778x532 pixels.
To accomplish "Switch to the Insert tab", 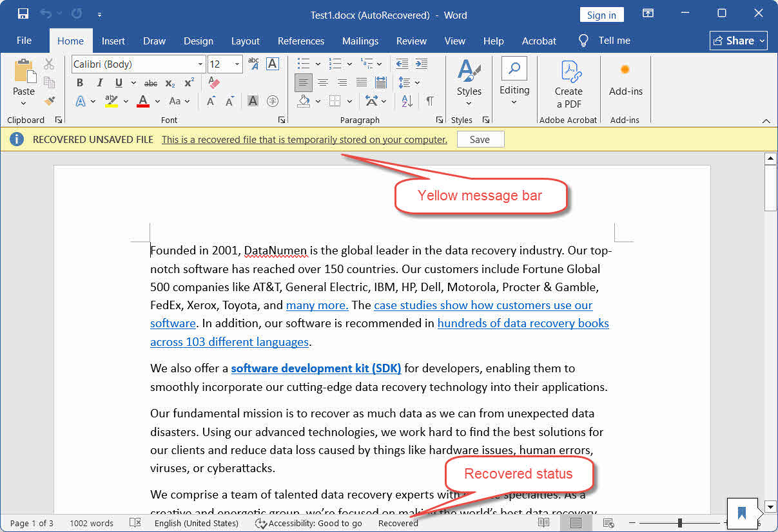I will (x=113, y=41).
